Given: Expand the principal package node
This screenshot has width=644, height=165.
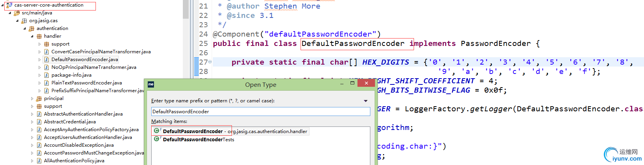Looking at the screenshot, I should pos(32,98).
